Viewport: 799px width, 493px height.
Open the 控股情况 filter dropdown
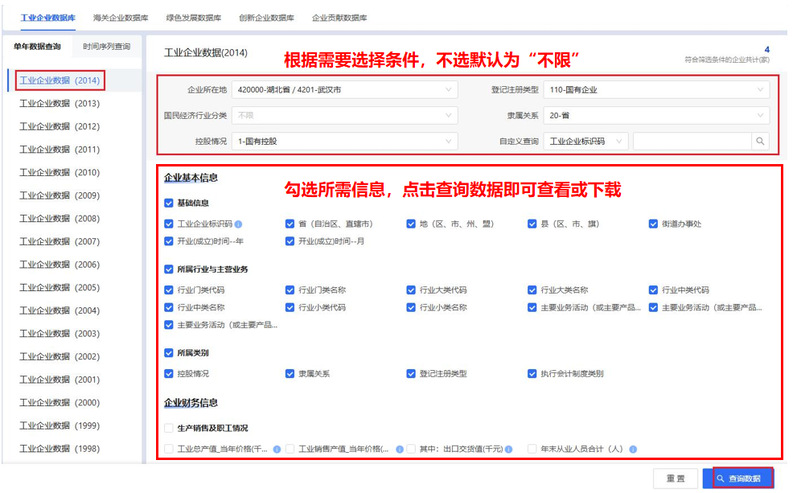(345, 141)
